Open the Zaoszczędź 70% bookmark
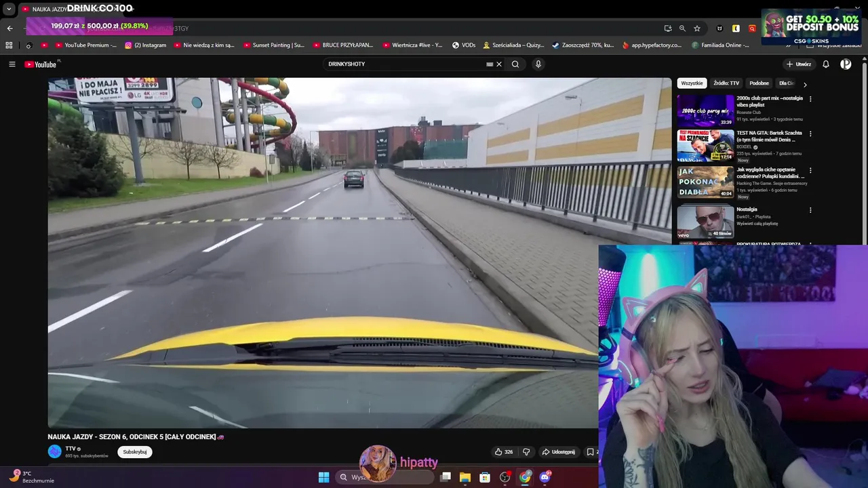This screenshot has height=488, width=868. coord(583,45)
